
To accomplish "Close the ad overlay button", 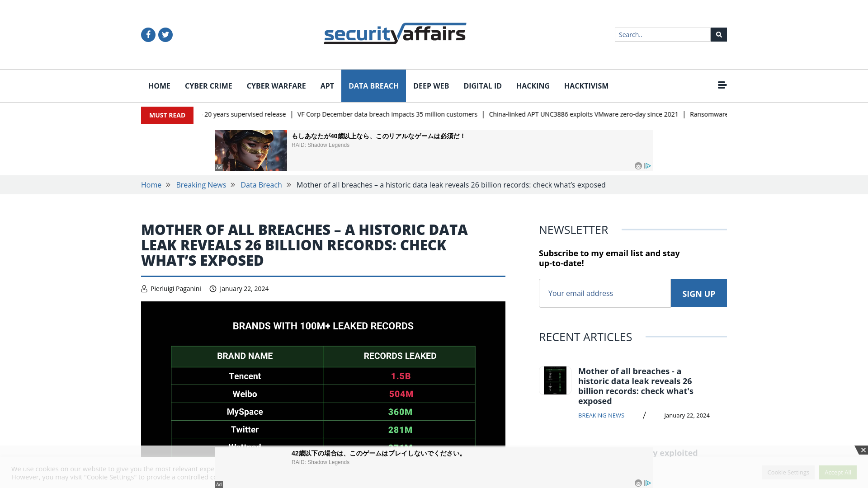I will point(863,450).
